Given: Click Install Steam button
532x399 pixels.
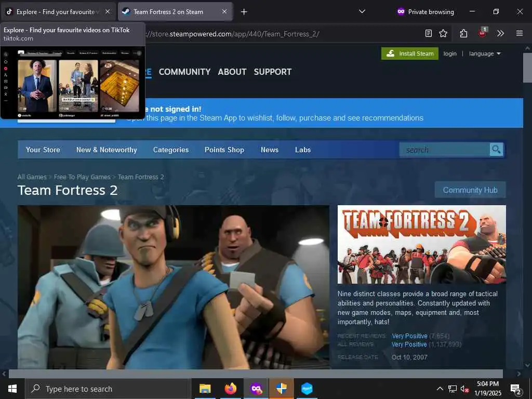Looking at the screenshot, I should pyautogui.click(x=410, y=54).
